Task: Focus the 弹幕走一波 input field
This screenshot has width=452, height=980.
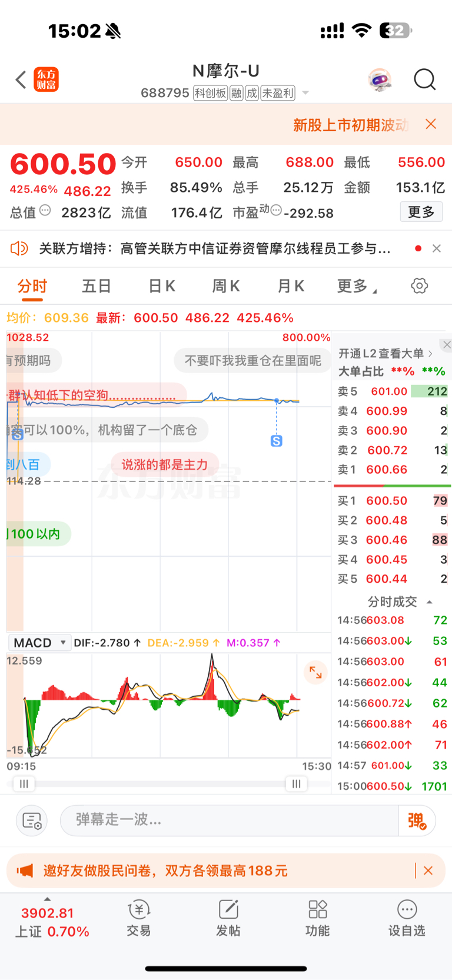Action: 230,820
